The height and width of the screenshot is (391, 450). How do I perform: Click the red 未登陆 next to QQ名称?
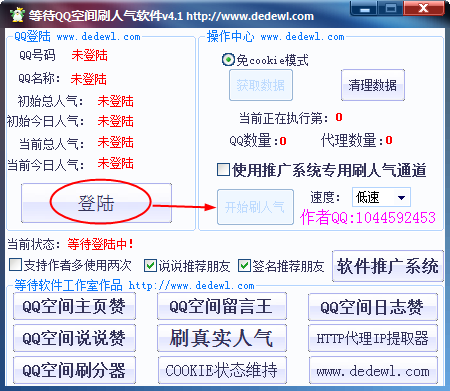[x=88, y=79]
